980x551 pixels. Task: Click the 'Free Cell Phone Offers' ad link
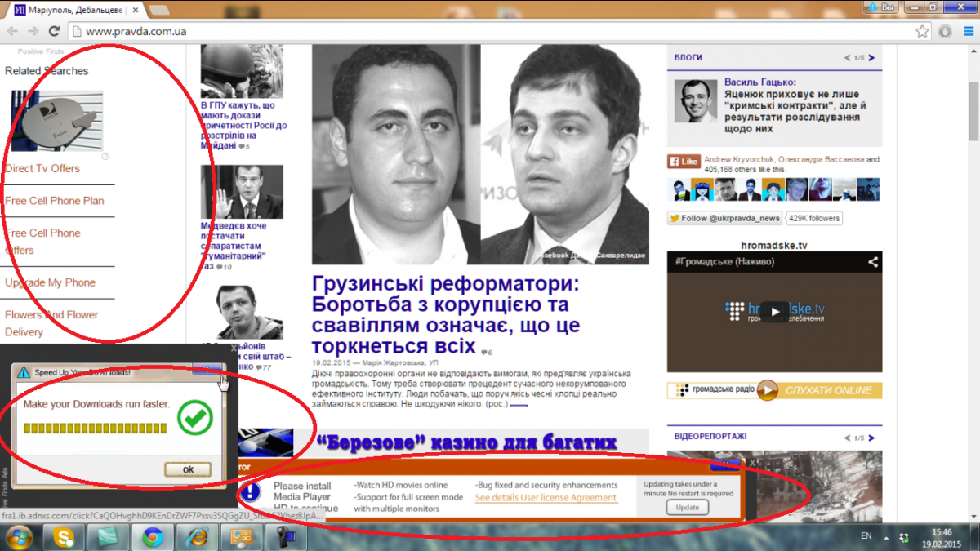pyautogui.click(x=42, y=242)
